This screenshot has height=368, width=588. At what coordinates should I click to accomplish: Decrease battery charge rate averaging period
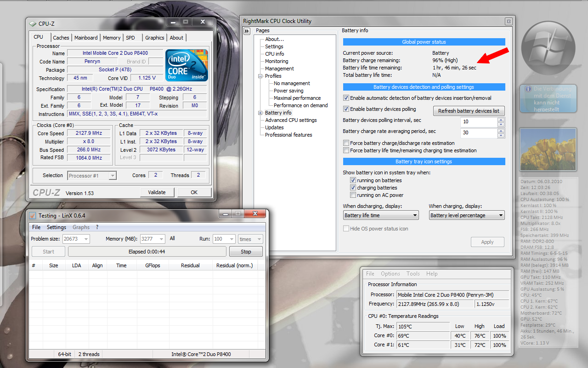tap(501, 135)
